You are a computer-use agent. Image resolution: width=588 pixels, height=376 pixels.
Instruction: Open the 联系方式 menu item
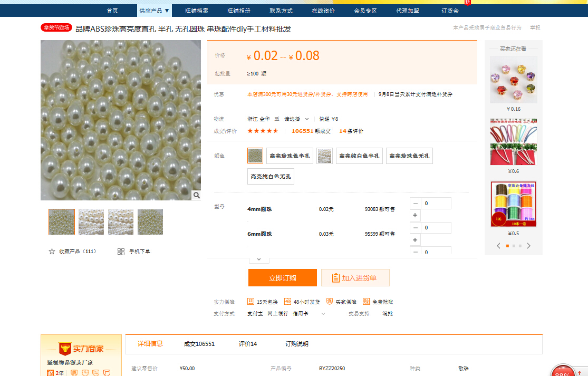click(x=281, y=11)
